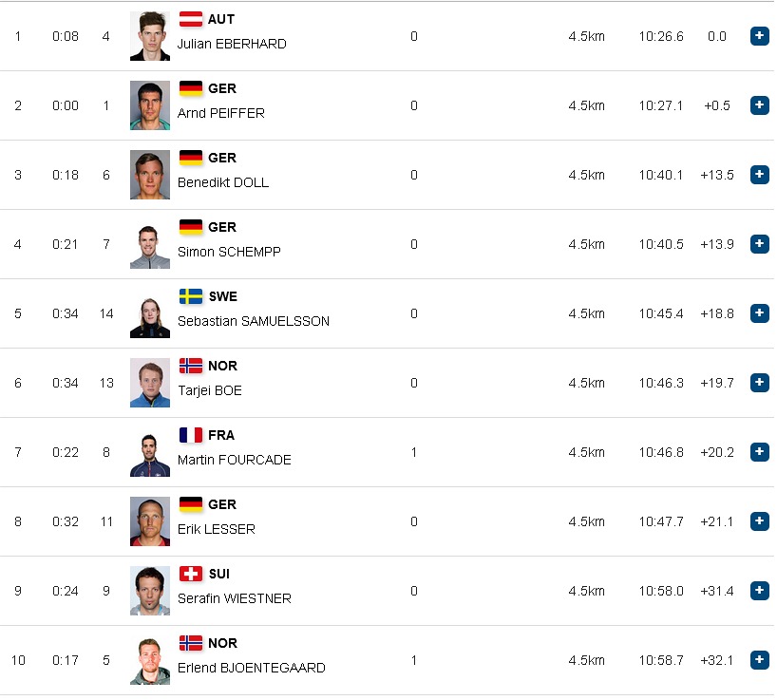This screenshot has height=700, width=777.
Task: Click plus icon for Erlend BJOENTEGAARD
Action: [759, 660]
